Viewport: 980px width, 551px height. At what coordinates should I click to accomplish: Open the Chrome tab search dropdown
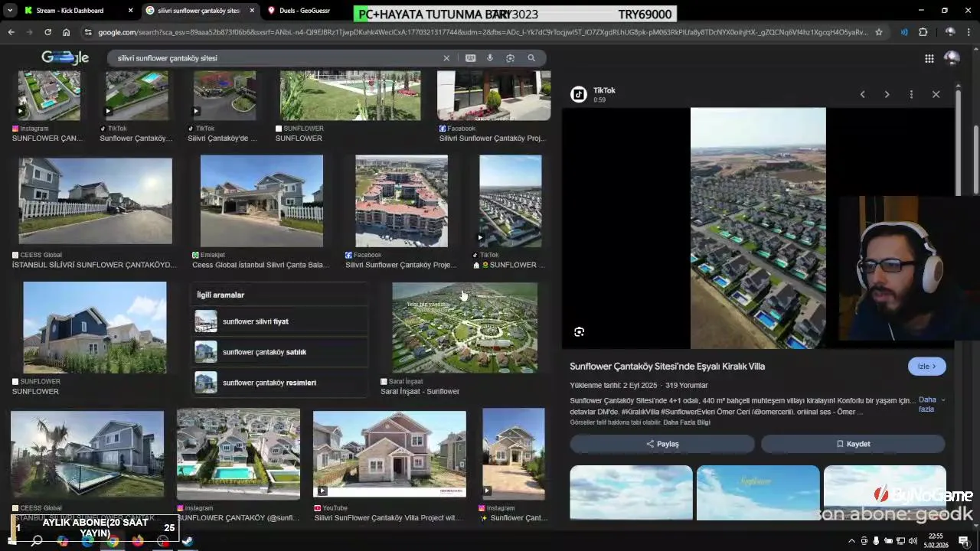coord(9,11)
